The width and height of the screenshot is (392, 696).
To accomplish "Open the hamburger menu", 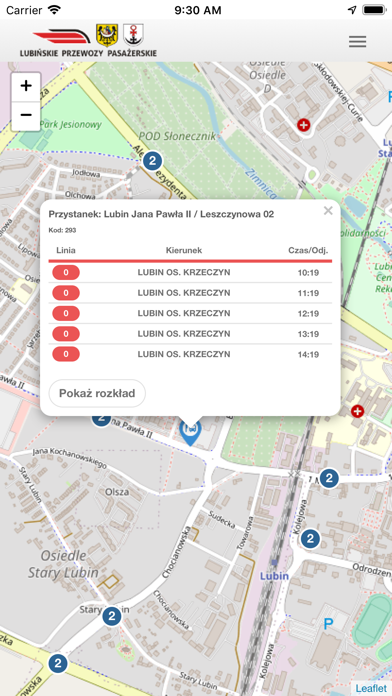I will [x=357, y=41].
